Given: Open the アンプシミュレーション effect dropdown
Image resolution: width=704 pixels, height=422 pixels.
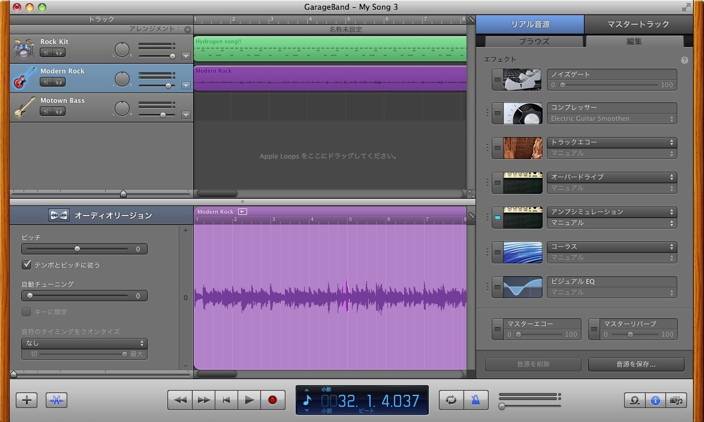Looking at the screenshot, I should [x=612, y=212].
